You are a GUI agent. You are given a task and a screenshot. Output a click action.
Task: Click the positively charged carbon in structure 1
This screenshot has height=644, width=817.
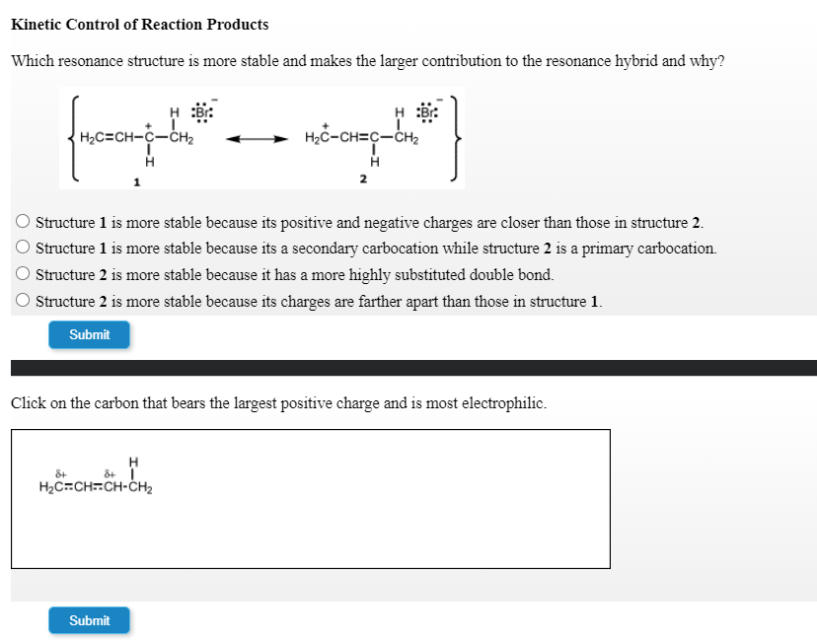coord(148,137)
